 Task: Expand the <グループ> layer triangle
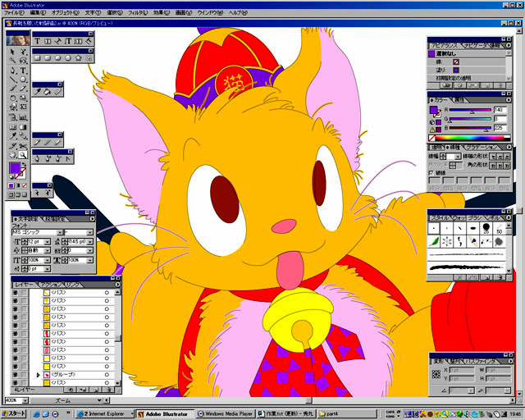[x=38, y=375]
